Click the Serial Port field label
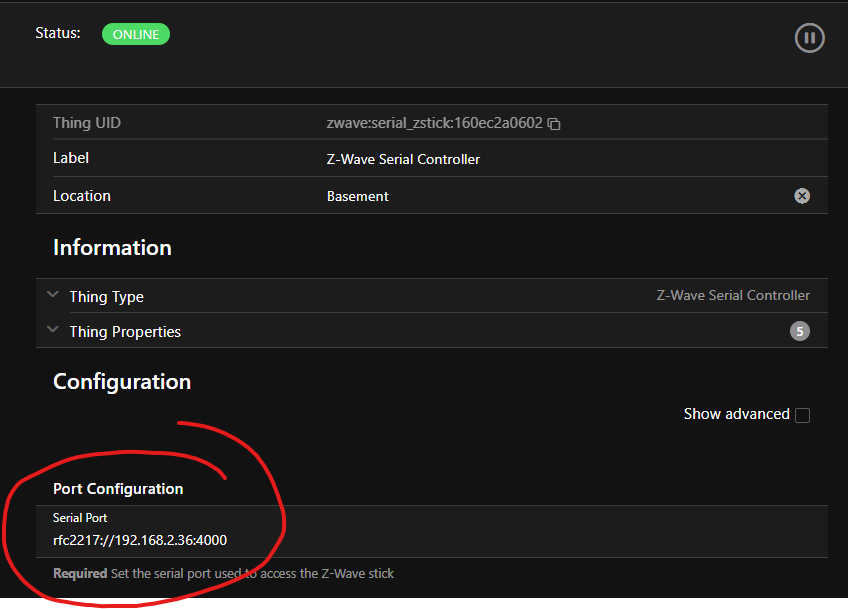Screen dimensions: 848x609 [80, 518]
